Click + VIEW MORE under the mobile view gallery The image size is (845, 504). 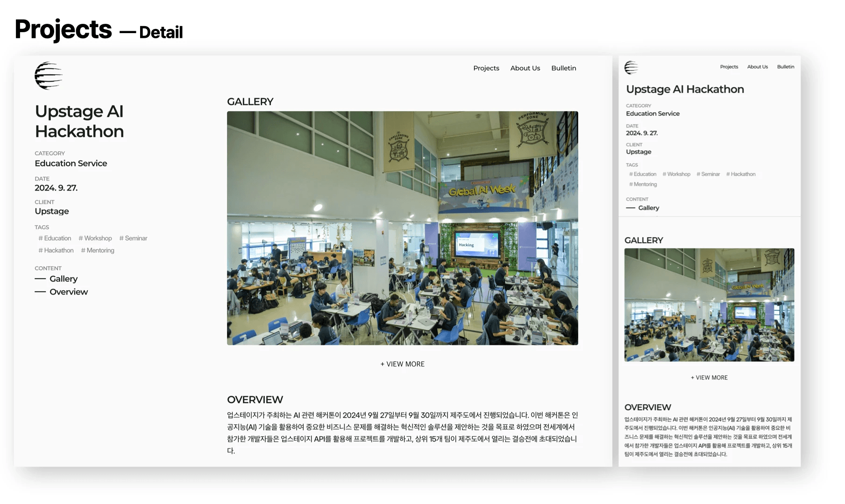(709, 378)
